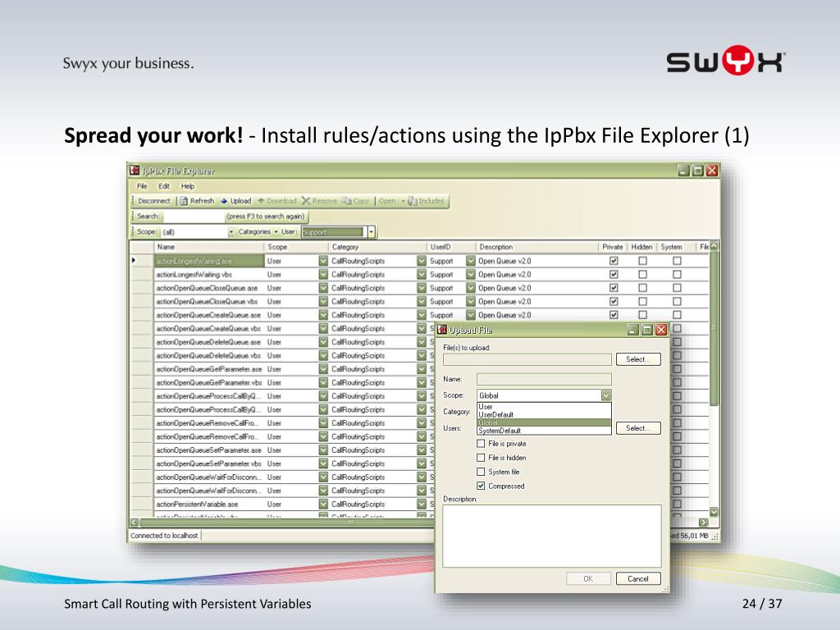The height and width of the screenshot is (630, 840).
Task: Open the Help menu
Action: point(188,186)
